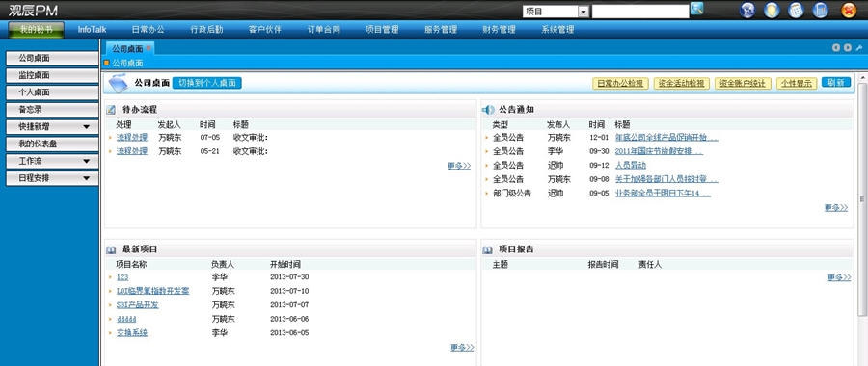The width and height of the screenshot is (868, 366).
Task: Click 更多>> in 待办流程 panel
Action: pyautogui.click(x=459, y=166)
